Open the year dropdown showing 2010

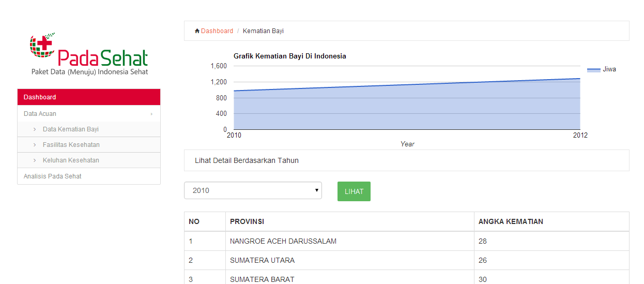tap(253, 190)
